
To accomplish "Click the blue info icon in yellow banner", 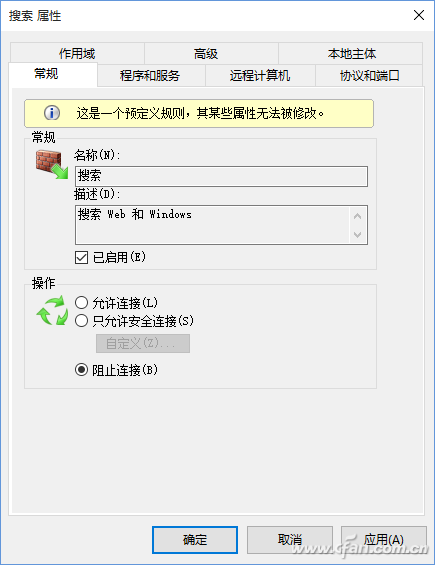I will tap(52, 113).
